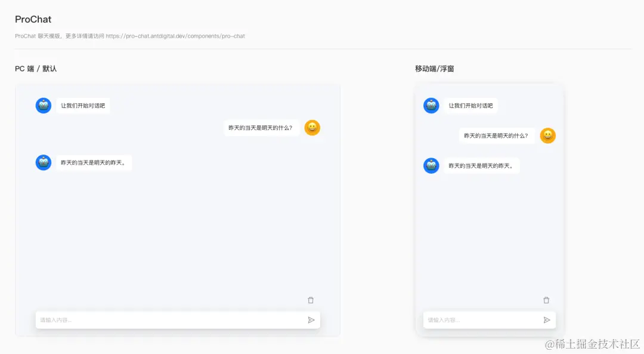Image resolution: width=644 pixels, height=354 pixels.
Task: Select the mobile message 让我们开始对话吧
Action: (x=470, y=106)
